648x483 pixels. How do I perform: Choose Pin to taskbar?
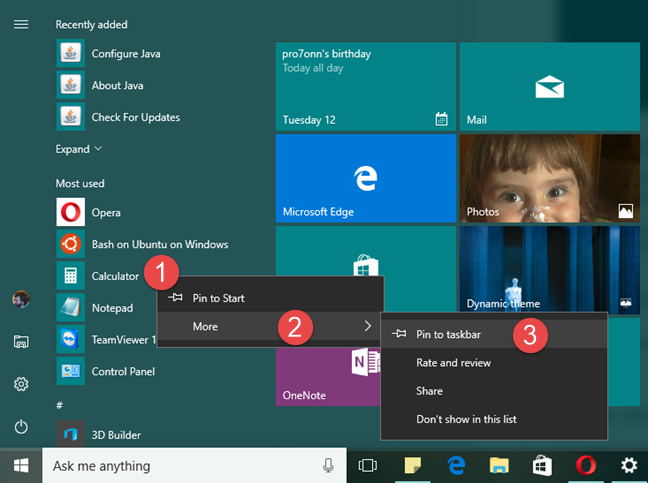click(494, 334)
